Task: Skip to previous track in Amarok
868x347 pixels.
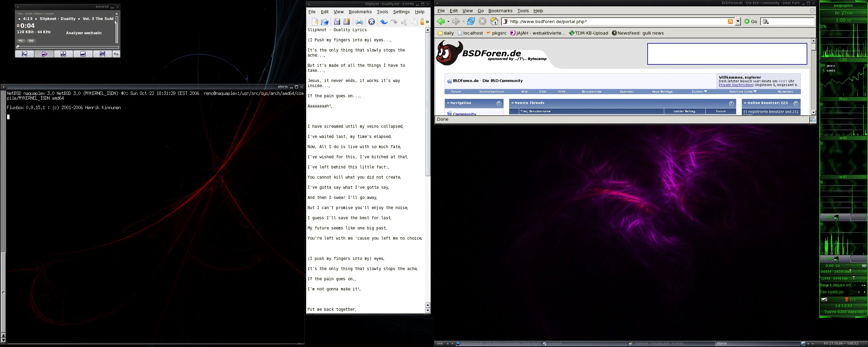Action: click(x=24, y=54)
